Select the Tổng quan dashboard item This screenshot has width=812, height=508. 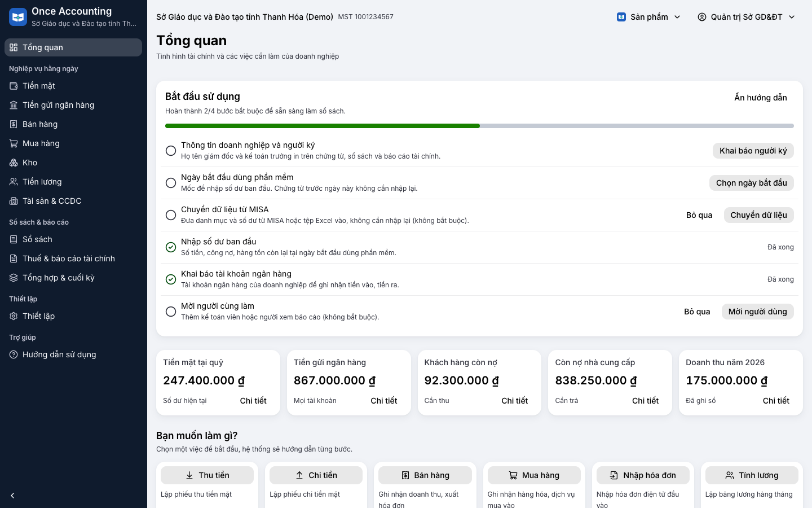(73, 47)
